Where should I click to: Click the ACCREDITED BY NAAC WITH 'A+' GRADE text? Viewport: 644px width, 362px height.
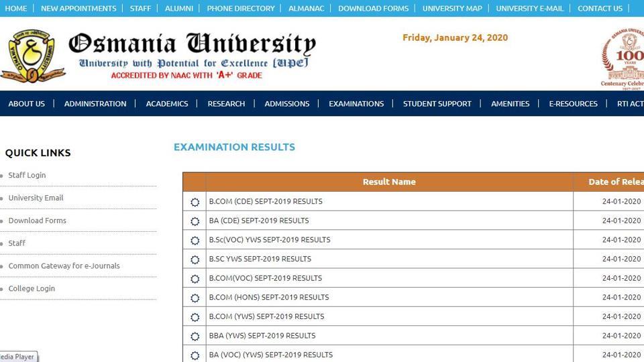point(186,75)
